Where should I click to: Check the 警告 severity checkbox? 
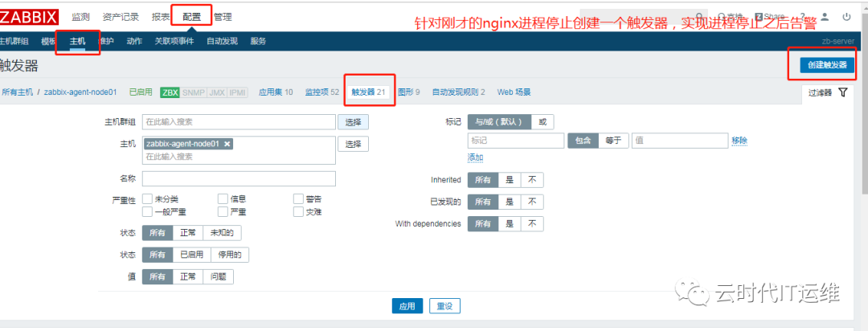(298, 198)
